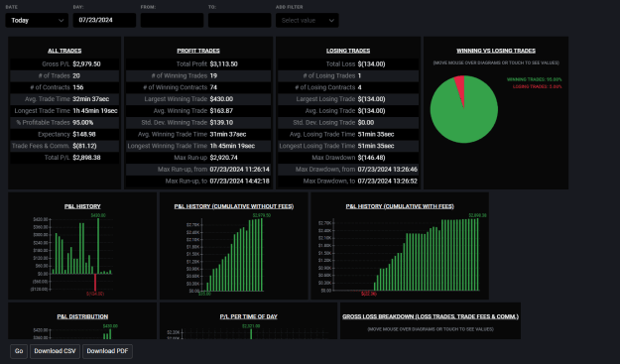
Task: Click the P/L Per Time of Day title
Action: click(249, 316)
